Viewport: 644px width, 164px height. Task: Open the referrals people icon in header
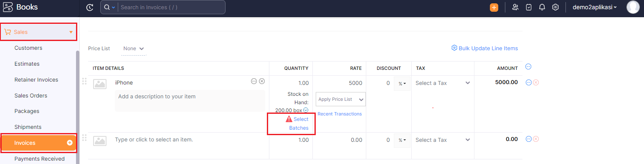tap(515, 7)
